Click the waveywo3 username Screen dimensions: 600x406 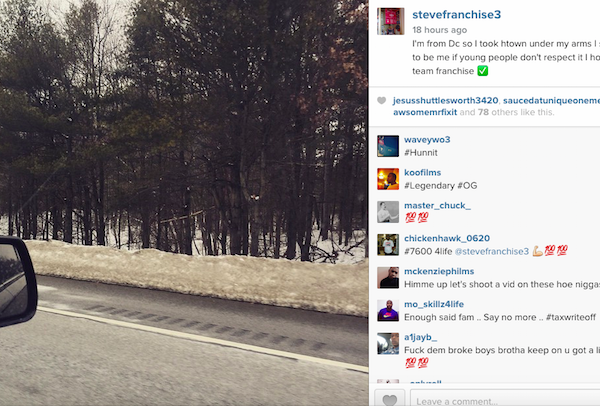point(427,140)
